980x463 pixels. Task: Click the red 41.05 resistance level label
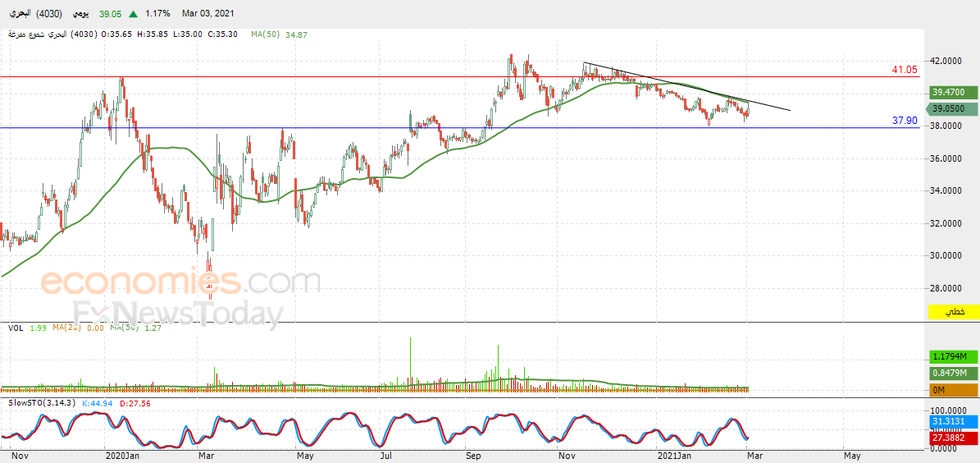905,70
